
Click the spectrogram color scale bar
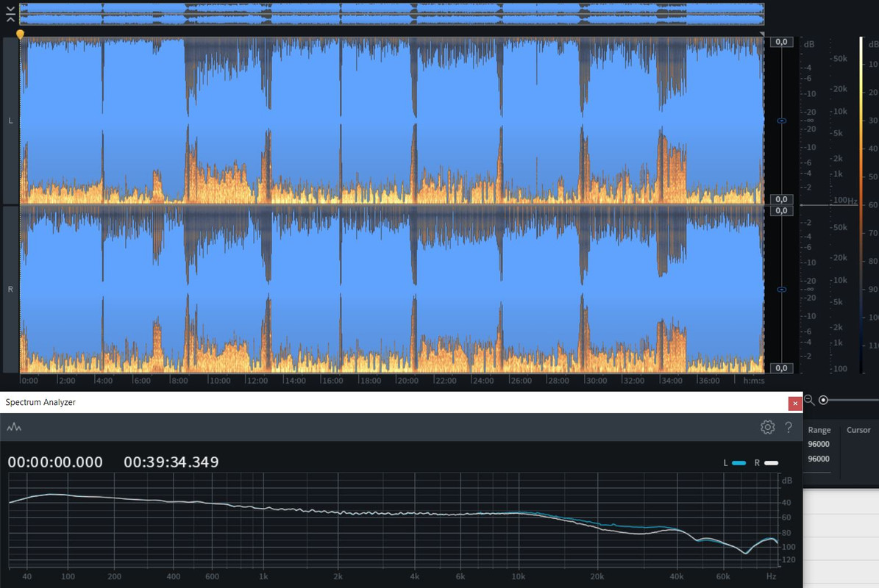pyautogui.click(x=861, y=206)
